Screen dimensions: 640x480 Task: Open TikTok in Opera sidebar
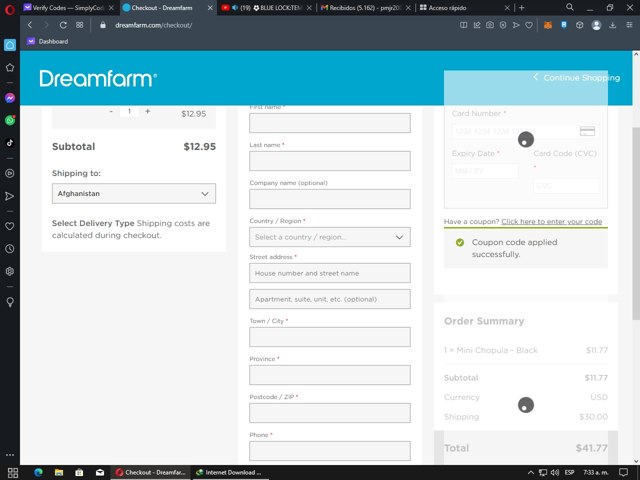pyautogui.click(x=10, y=142)
